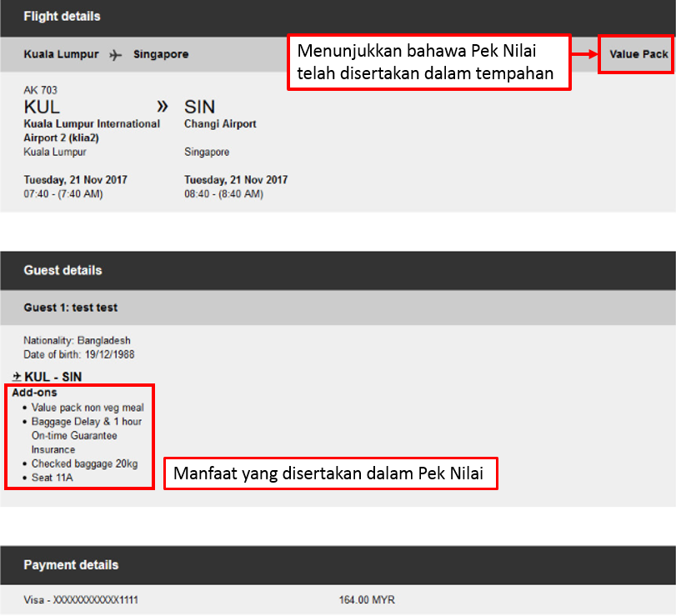Expand the Guest 1: test test row
Image resolution: width=676 pixels, height=616 pixels.
point(71,308)
